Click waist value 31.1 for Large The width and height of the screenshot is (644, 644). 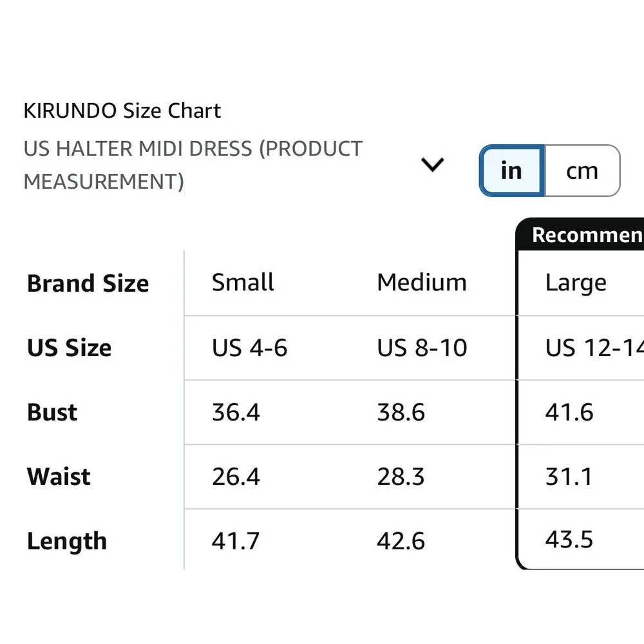pos(569,477)
